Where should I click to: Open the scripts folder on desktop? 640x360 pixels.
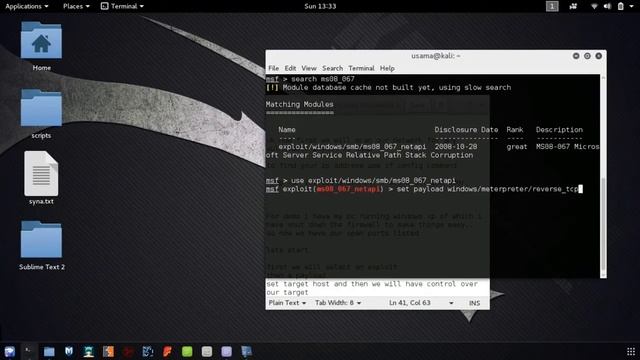pyautogui.click(x=41, y=108)
